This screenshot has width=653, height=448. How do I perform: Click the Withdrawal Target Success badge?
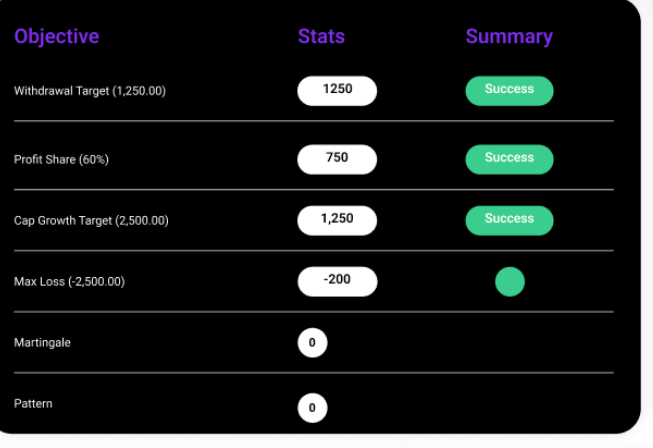point(509,91)
